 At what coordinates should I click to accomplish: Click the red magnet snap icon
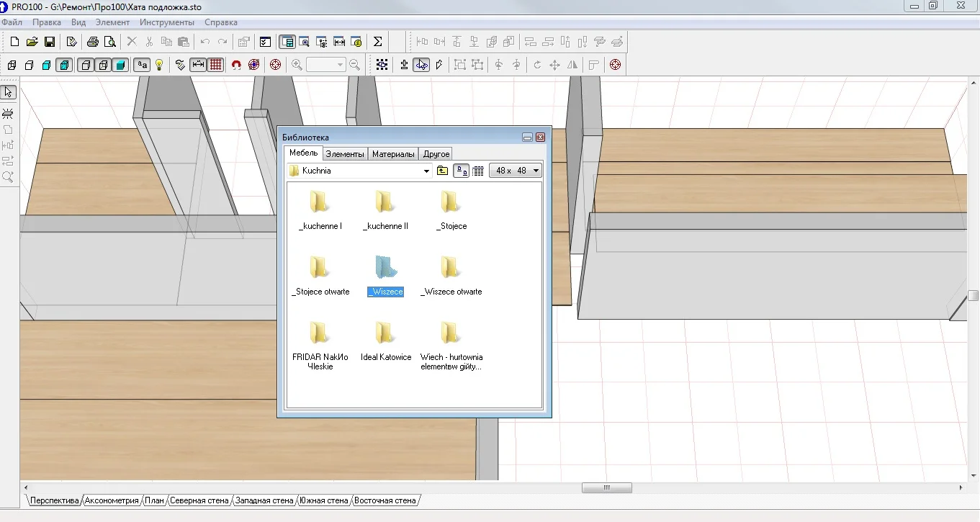point(236,65)
